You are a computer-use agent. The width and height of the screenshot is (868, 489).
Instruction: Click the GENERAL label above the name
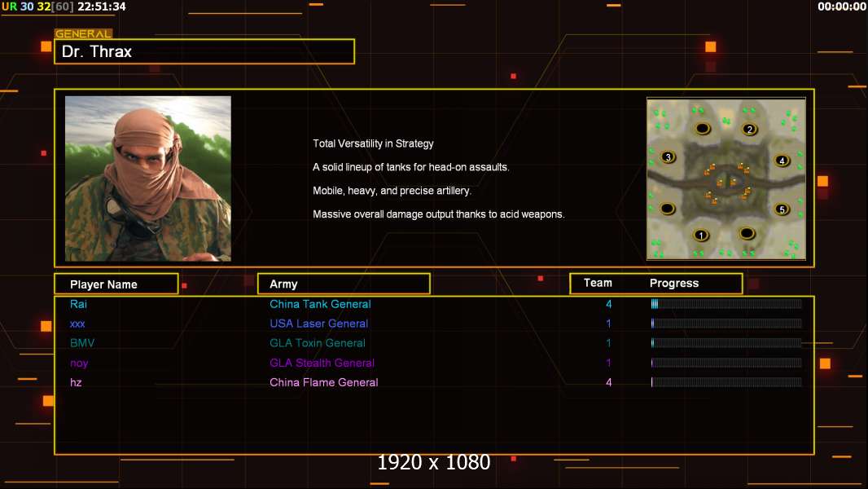click(83, 33)
